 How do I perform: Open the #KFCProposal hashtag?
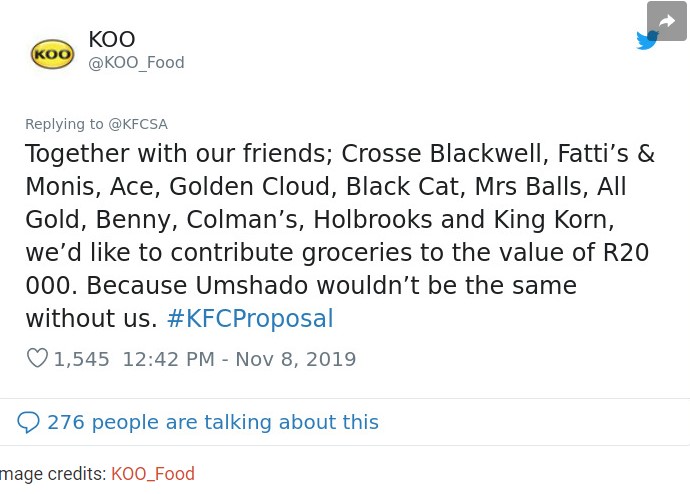(x=250, y=318)
